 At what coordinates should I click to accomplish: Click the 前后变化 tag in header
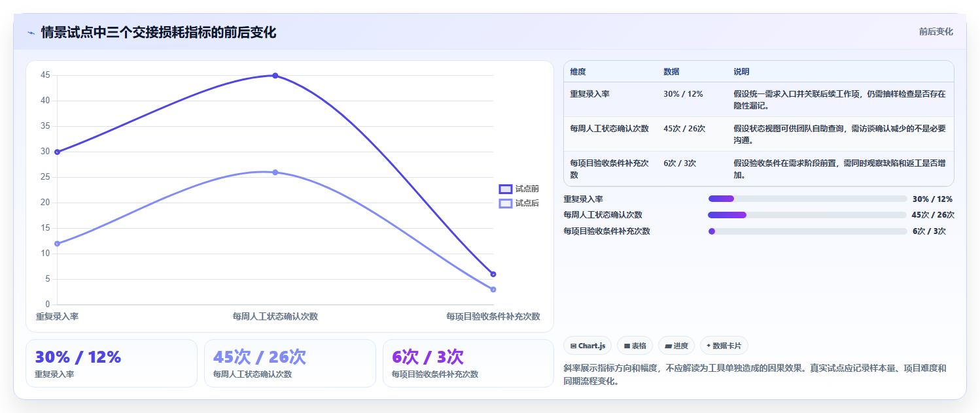tap(936, 31)
